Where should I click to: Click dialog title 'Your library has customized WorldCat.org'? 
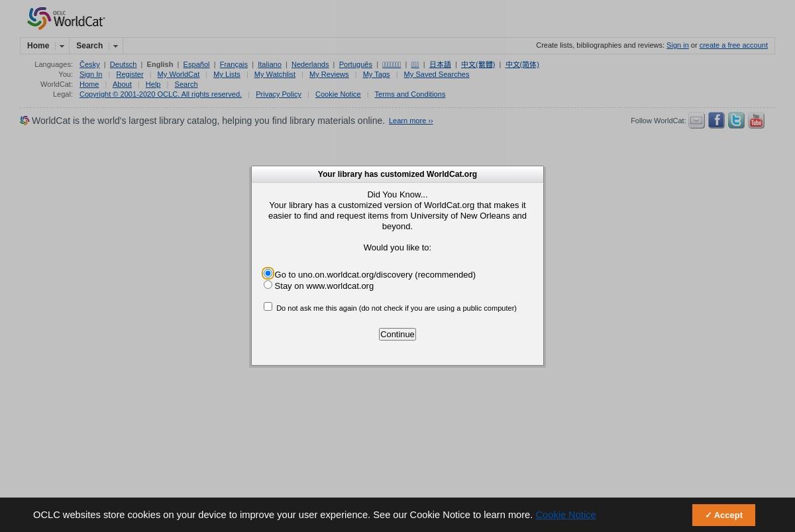click(397, 174)
